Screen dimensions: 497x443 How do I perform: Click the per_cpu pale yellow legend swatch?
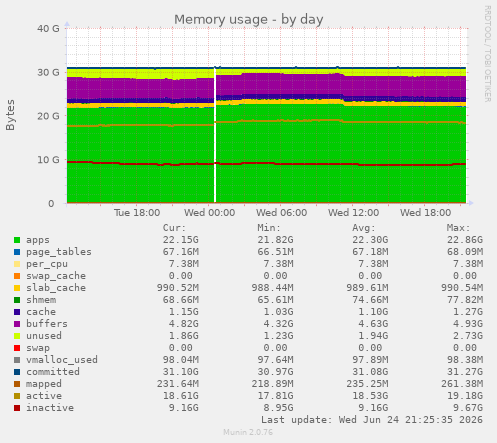[x=17, y=264]
